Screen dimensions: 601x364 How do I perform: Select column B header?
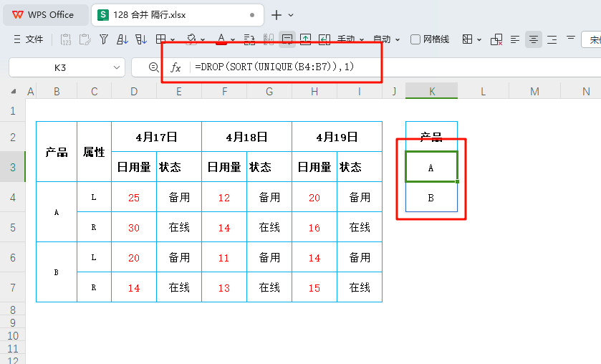tap(57, 91)
